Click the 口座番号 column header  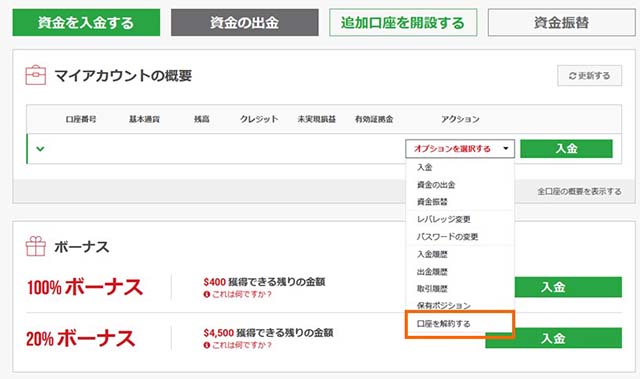[x=81, y=119]
